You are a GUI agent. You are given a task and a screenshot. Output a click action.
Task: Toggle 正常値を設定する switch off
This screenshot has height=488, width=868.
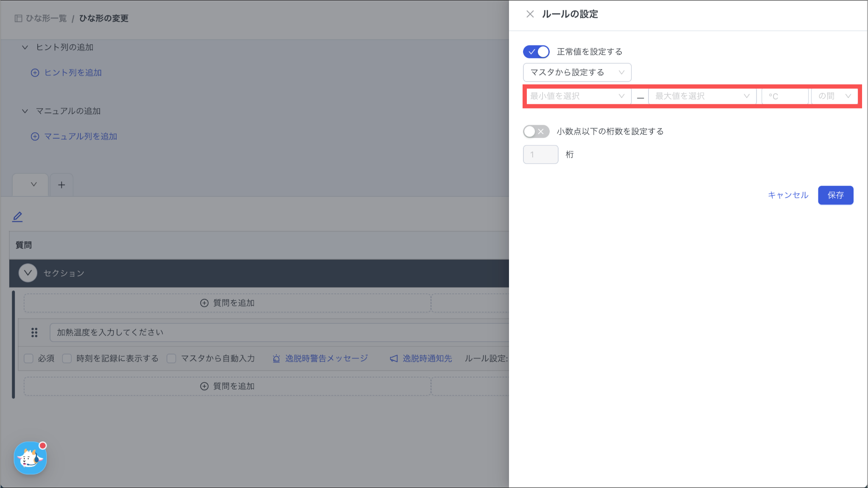536,52
